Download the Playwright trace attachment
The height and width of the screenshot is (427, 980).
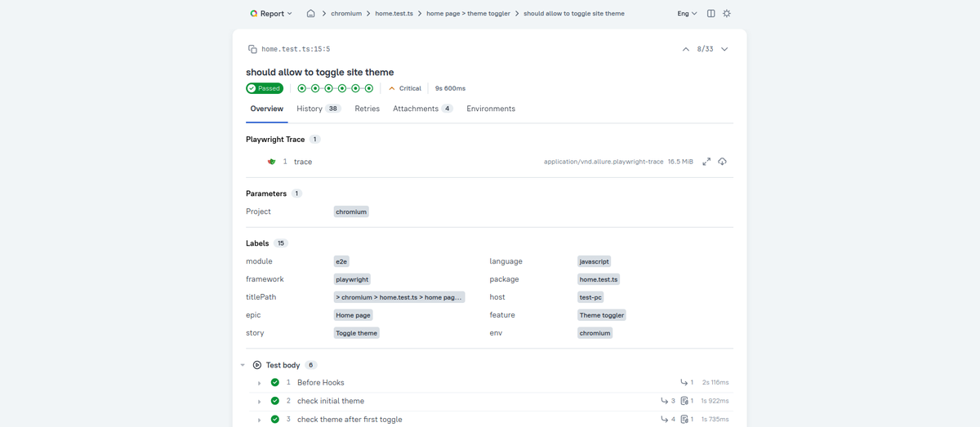pyautogui.click(x=722, y=162)
